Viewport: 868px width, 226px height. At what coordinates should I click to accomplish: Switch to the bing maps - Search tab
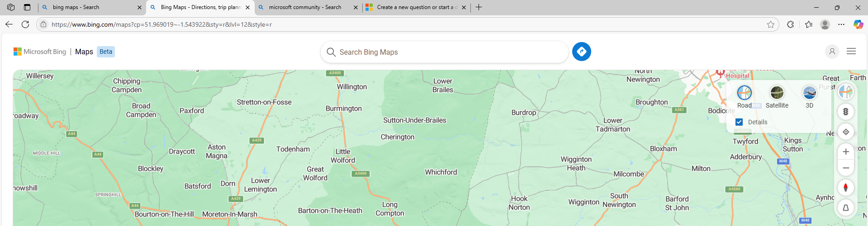click(91, 7)
